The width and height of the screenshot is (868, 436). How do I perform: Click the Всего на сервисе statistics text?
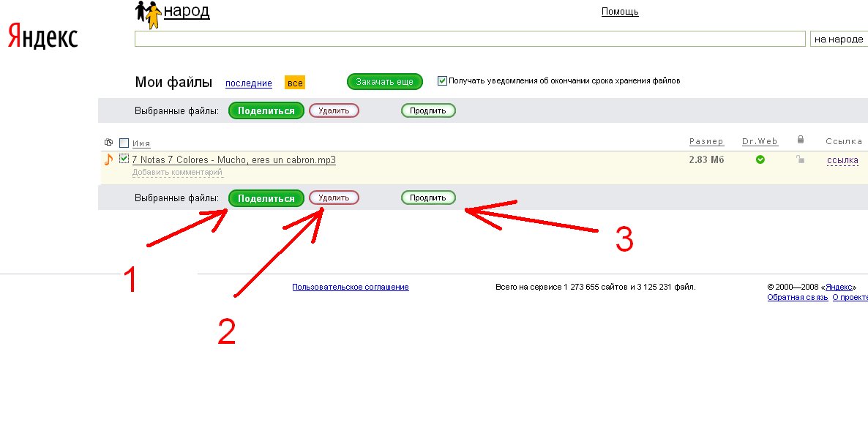(596, 287)
